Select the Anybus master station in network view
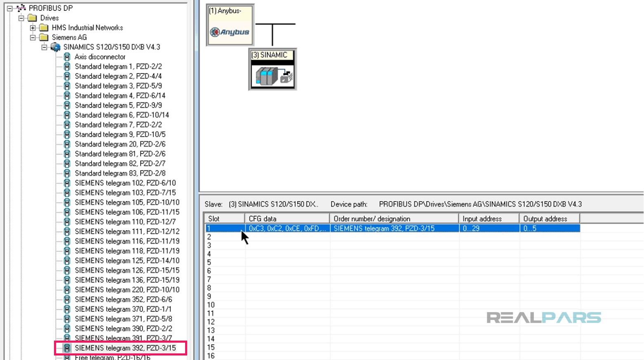The height and width of the screenshot is (360, 644). 230,25
